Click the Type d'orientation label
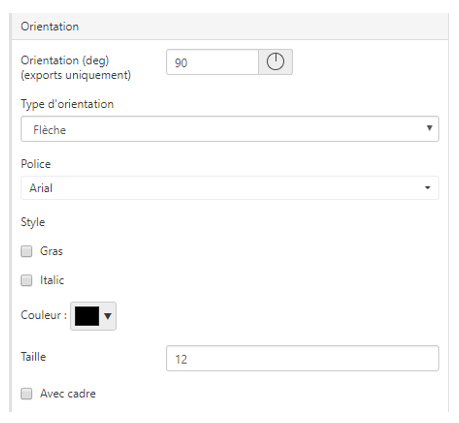 point(67,104)
